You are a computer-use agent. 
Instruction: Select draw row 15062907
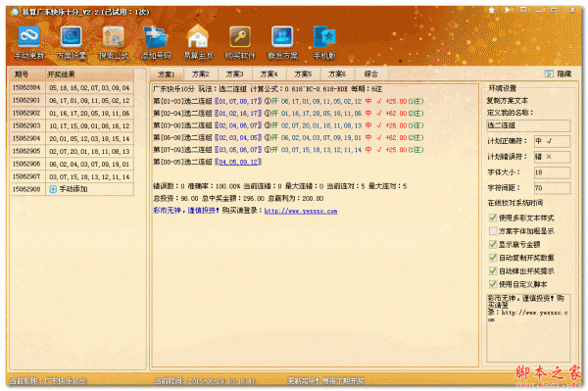tap(72, 176)
